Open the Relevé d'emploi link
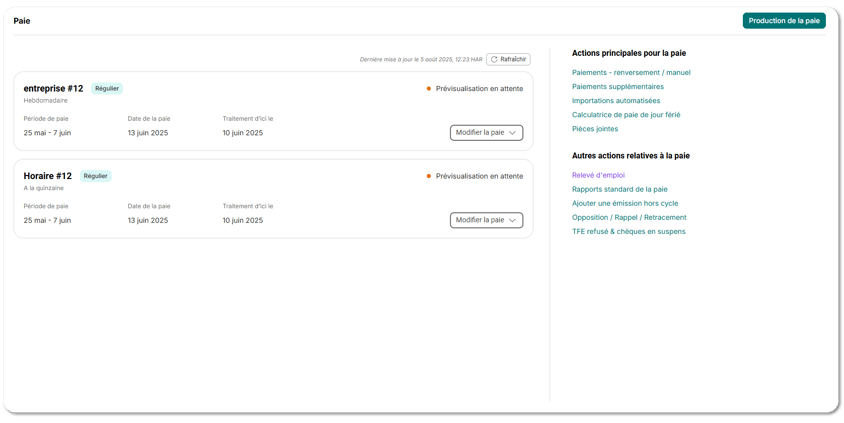 pyautogui.click(x=598, y=175)
